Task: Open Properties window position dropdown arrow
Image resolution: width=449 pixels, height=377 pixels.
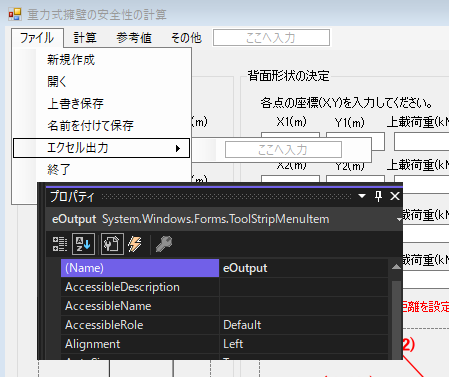Action: (x=362, y=196)
